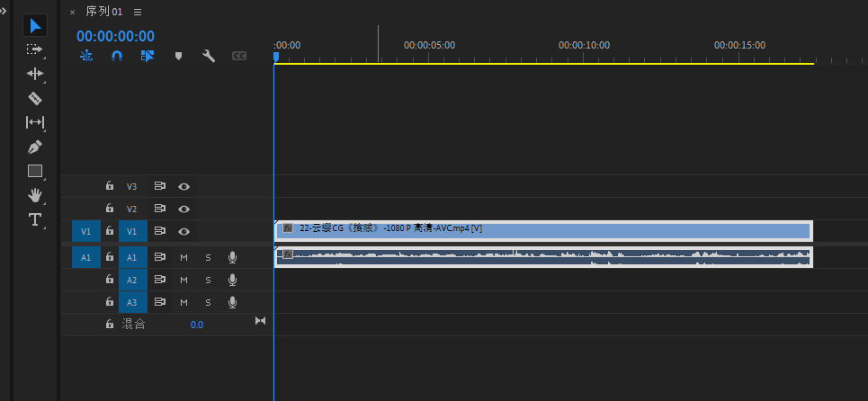
Task: Select the Track Select Forward tool
Action: coord(35,49)
